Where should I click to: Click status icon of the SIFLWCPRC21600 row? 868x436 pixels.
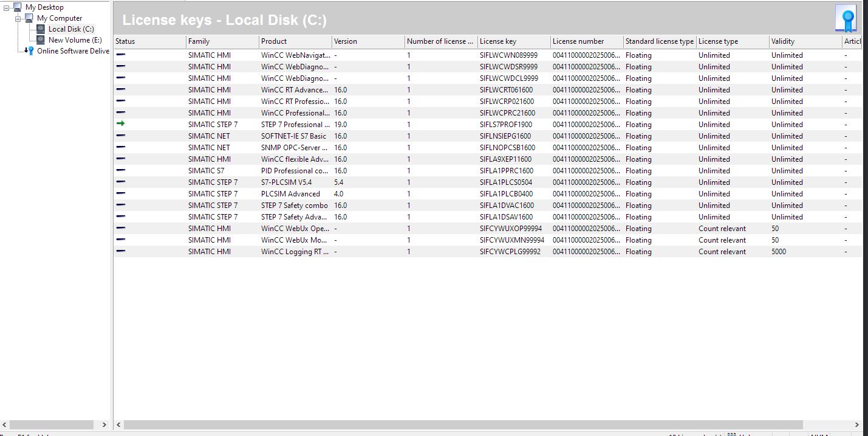tap(120, 112)
